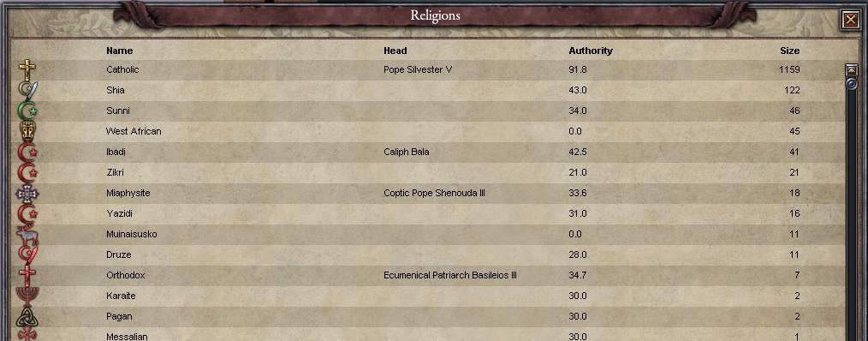This screenshot has height=341, width=868.
Task: Click the scrollbar up arrow button
Action: (x=852, y=70)
